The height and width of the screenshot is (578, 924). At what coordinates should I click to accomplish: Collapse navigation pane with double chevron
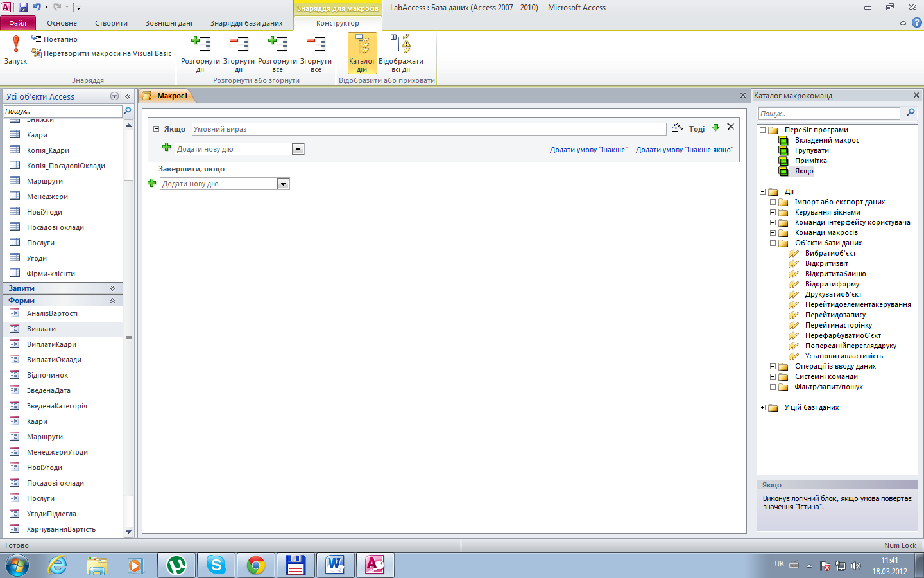pyautogui.click(x=128, y=96)
